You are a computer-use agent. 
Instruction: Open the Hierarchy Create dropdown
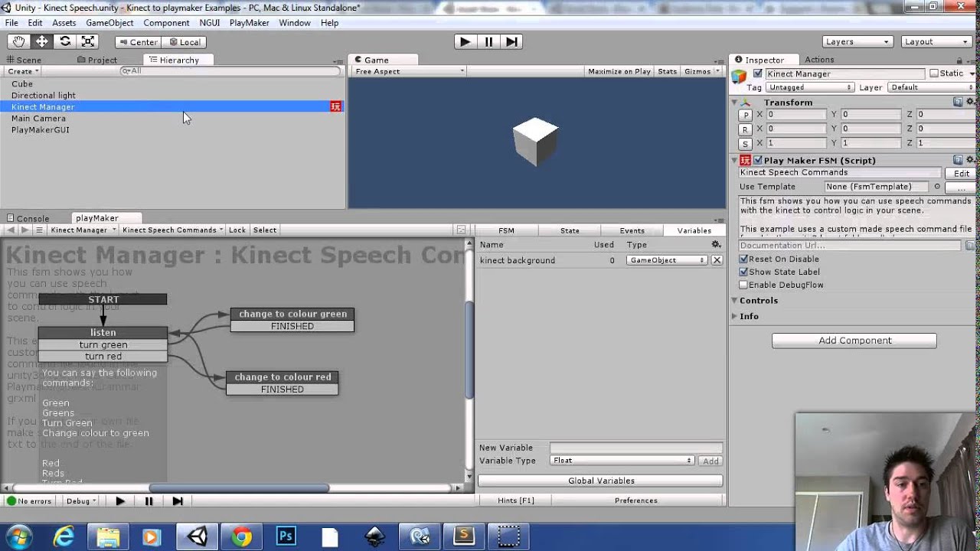pos(23,71)
